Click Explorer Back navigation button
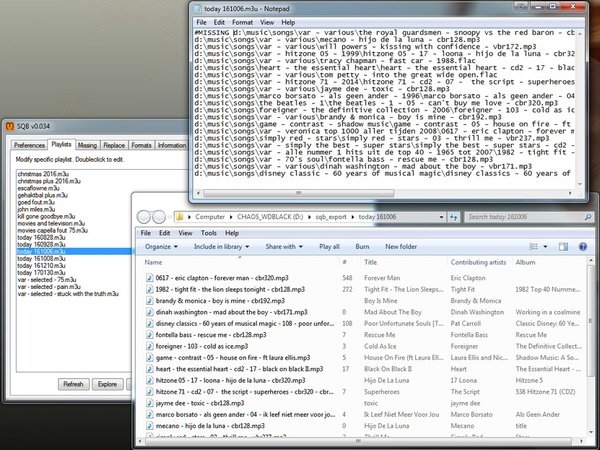Viewport: 600px width, 450px height. point(144,217)
